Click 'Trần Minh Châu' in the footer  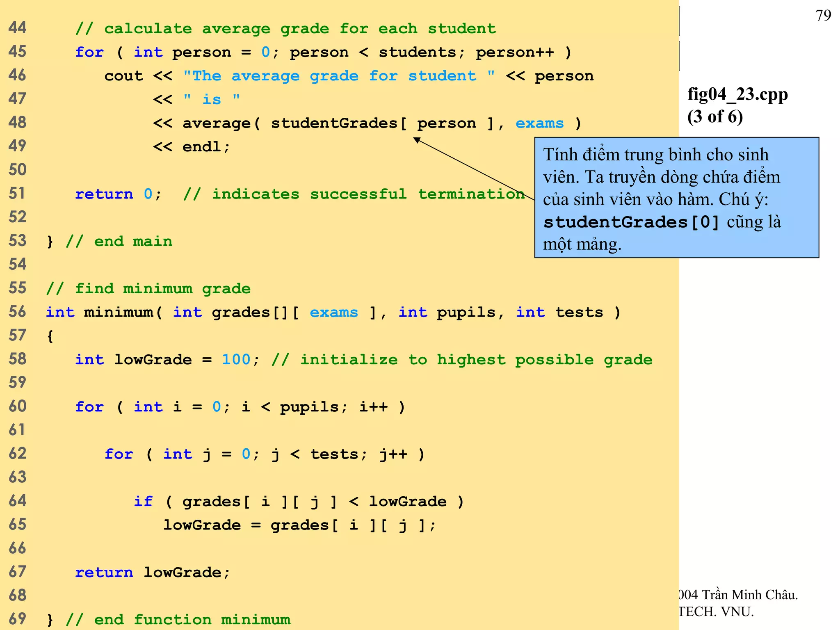coord(750,595)
